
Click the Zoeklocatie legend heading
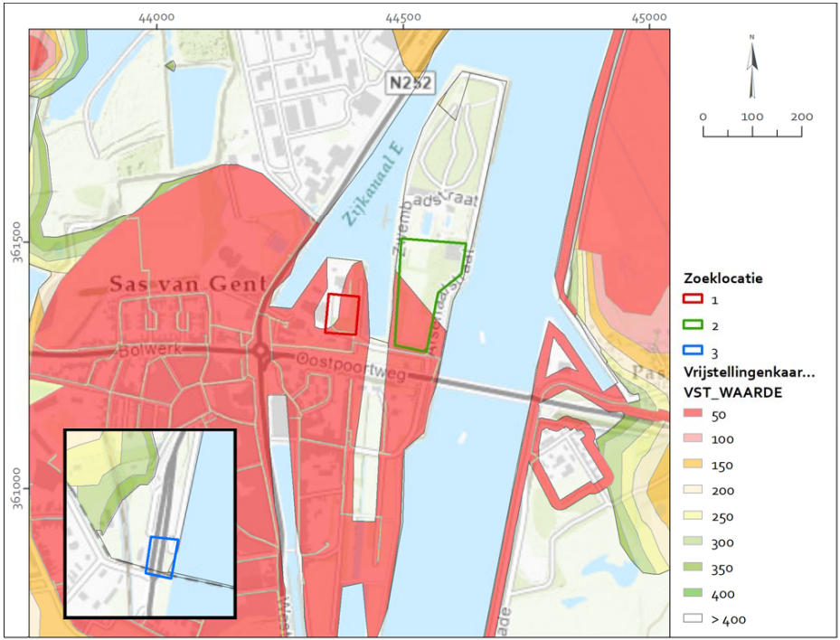pyautogui.click(x=722, y=278)
